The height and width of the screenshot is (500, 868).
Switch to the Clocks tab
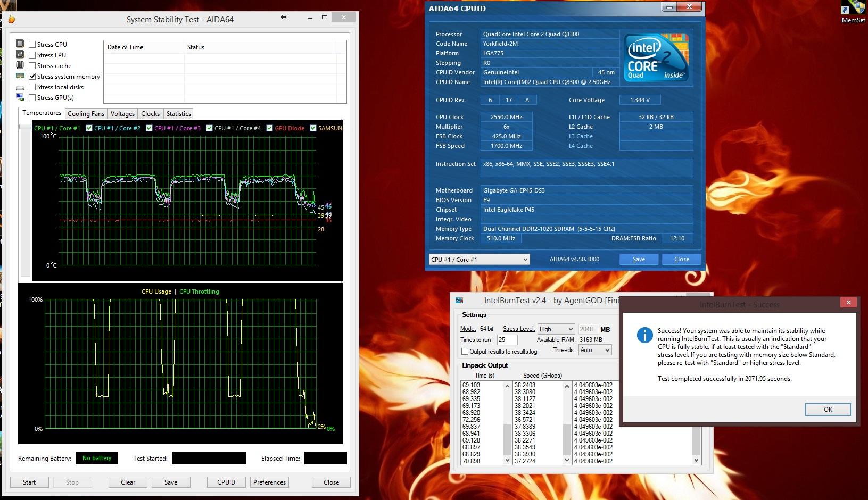151,114
